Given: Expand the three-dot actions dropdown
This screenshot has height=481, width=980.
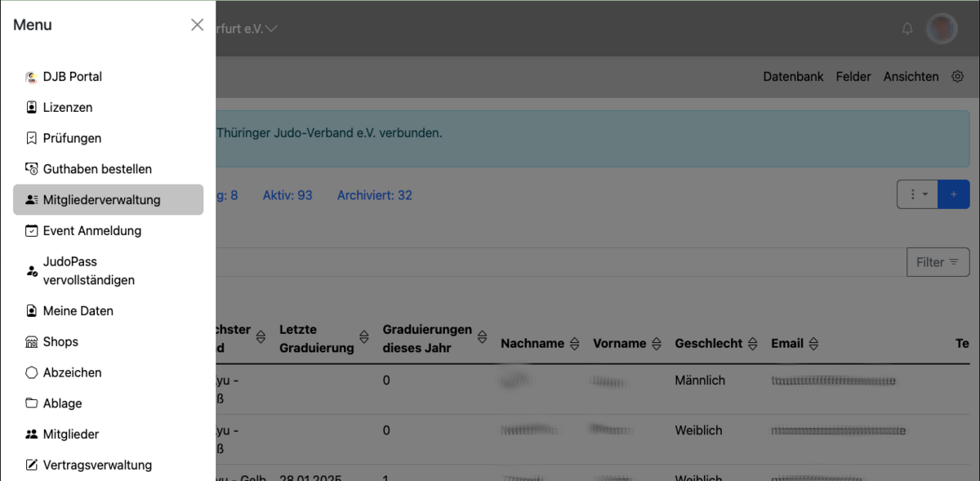Looking at the screenshot, I should click(917, 194).
